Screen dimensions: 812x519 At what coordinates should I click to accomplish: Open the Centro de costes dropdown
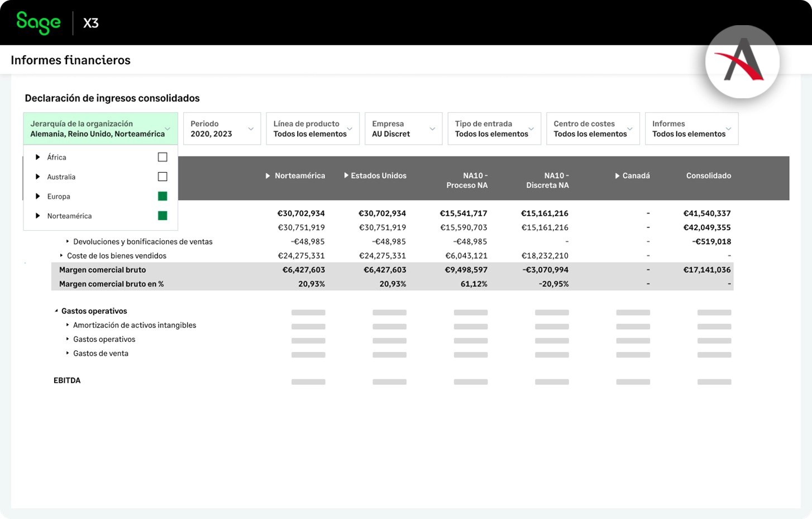(x=593, y=129)
